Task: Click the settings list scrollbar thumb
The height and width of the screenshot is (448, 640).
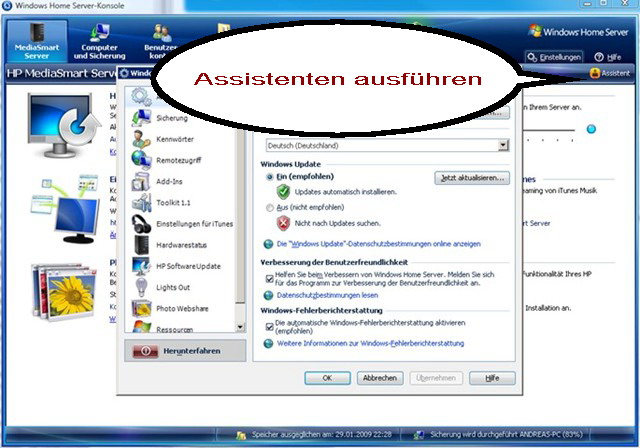Action: (240, 216)
